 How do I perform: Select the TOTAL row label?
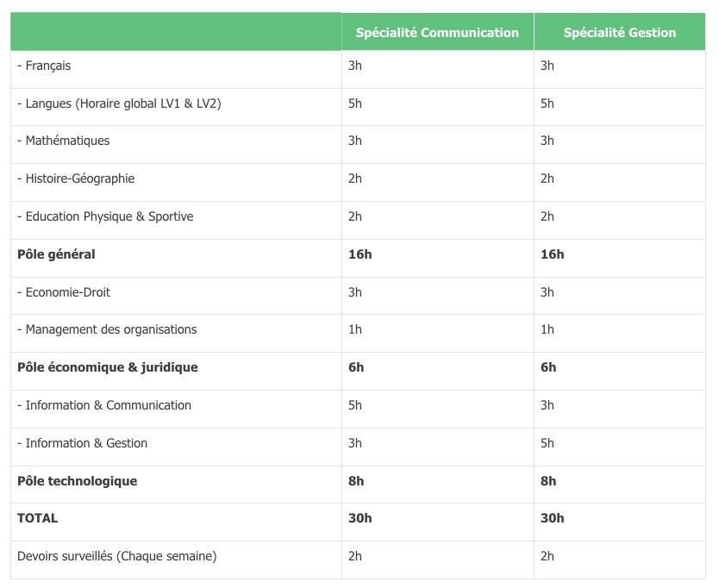click(38, 518)
